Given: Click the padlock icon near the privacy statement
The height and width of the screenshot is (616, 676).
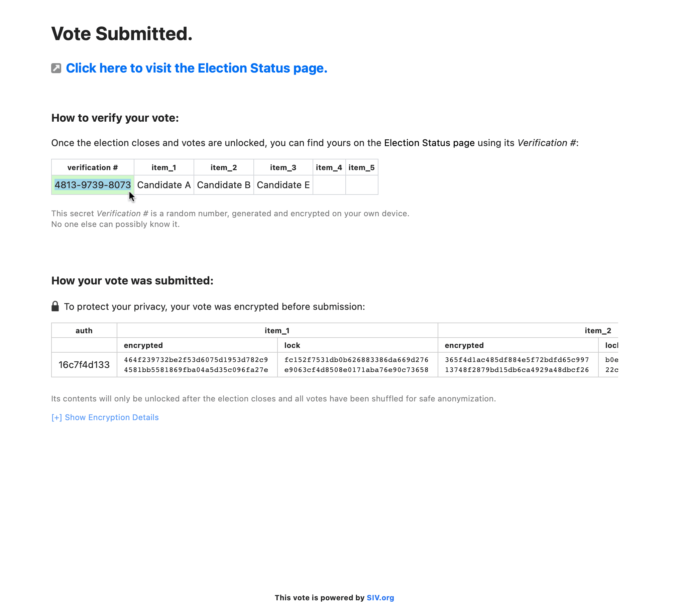Looking at the screenshot, I should 55,305.
